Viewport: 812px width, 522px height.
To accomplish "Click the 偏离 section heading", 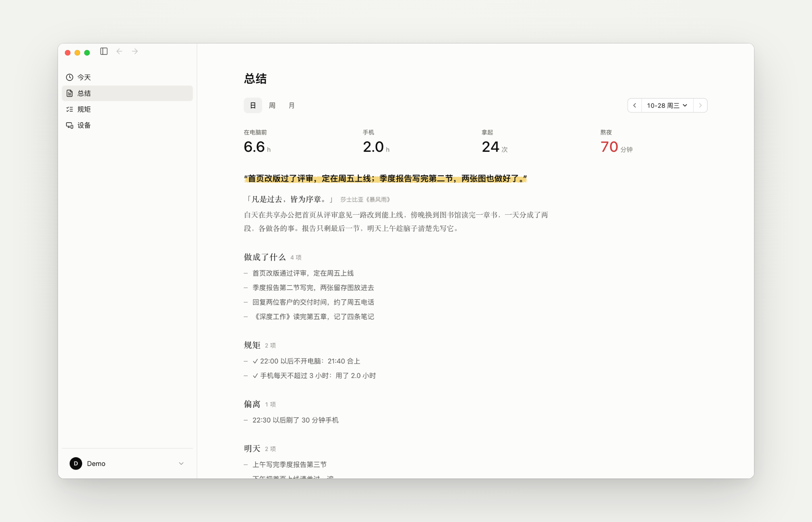I will click(x=252, y=404).
